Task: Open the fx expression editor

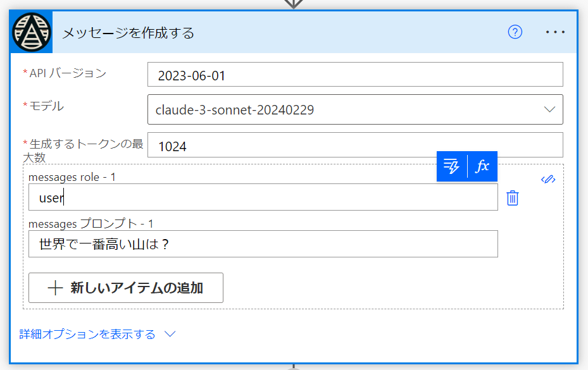Action: (x=482, y=166)
